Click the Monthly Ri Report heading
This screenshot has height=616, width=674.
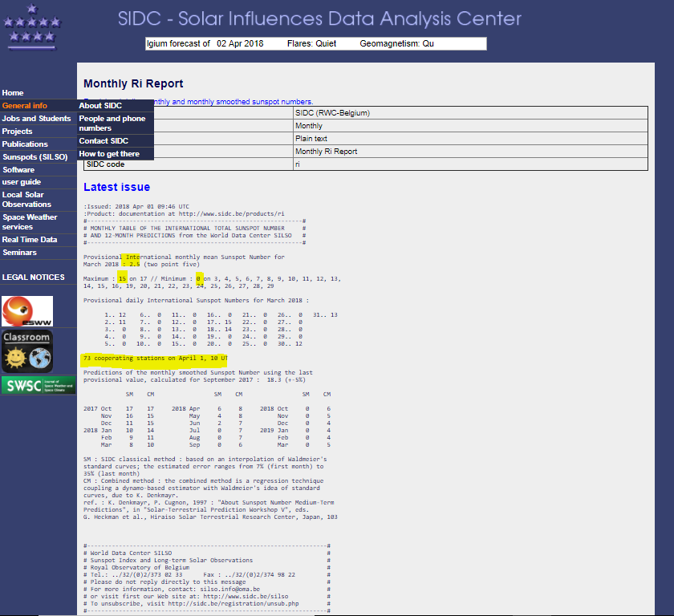point(133,83)
